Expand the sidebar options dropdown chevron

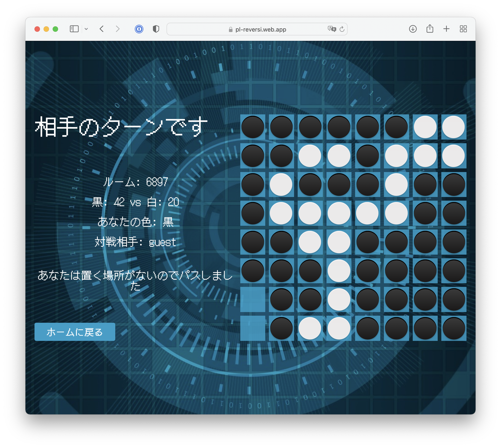(x=86, y=29)
